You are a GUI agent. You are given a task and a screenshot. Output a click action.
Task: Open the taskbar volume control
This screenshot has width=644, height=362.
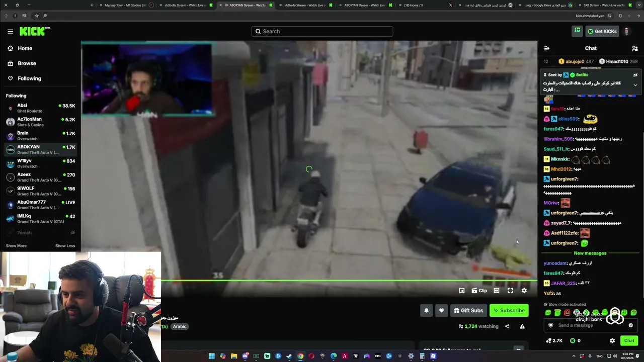(616, 356)
